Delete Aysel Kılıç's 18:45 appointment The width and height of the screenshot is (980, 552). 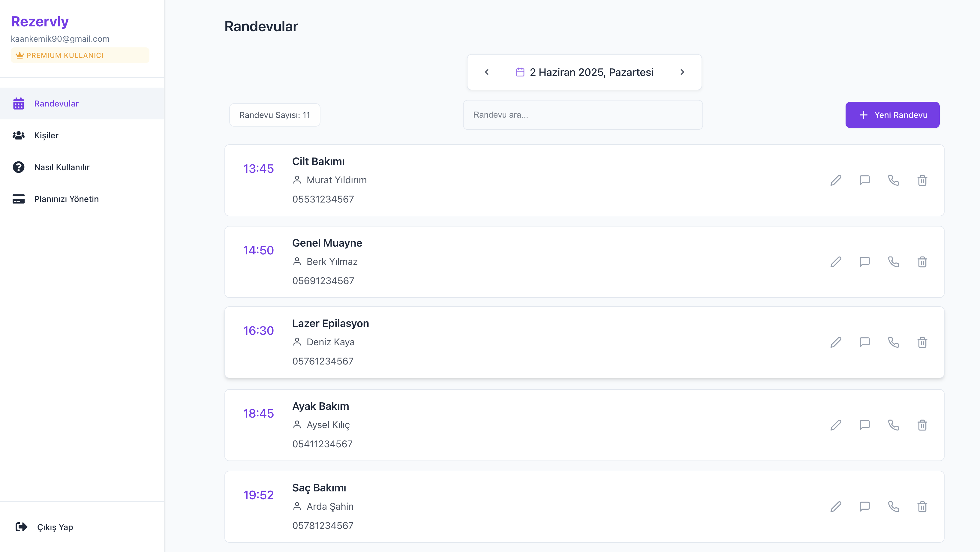[x=922, y=425]
